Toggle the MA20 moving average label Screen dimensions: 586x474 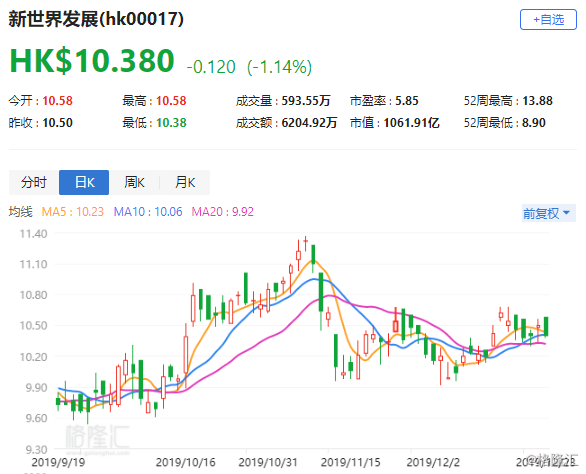(223, 212)
